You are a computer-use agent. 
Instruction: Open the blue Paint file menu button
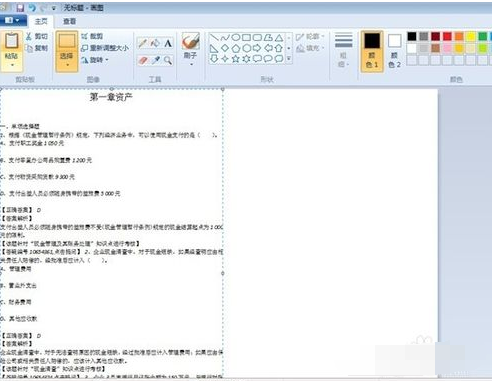pyautogui.click(x=13, y=21)
